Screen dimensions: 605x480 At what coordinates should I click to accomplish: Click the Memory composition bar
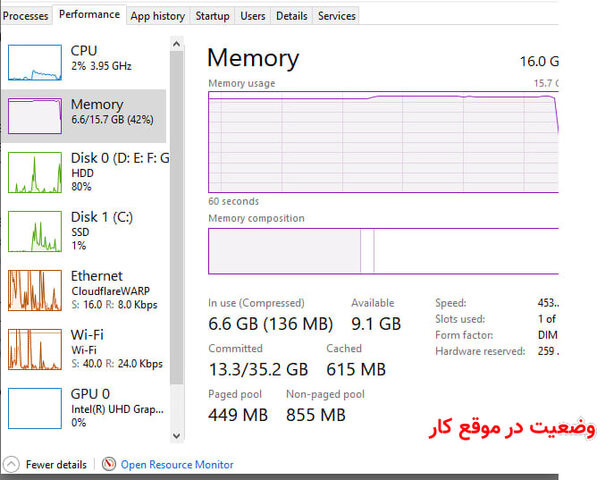click(x=380, y=250)
